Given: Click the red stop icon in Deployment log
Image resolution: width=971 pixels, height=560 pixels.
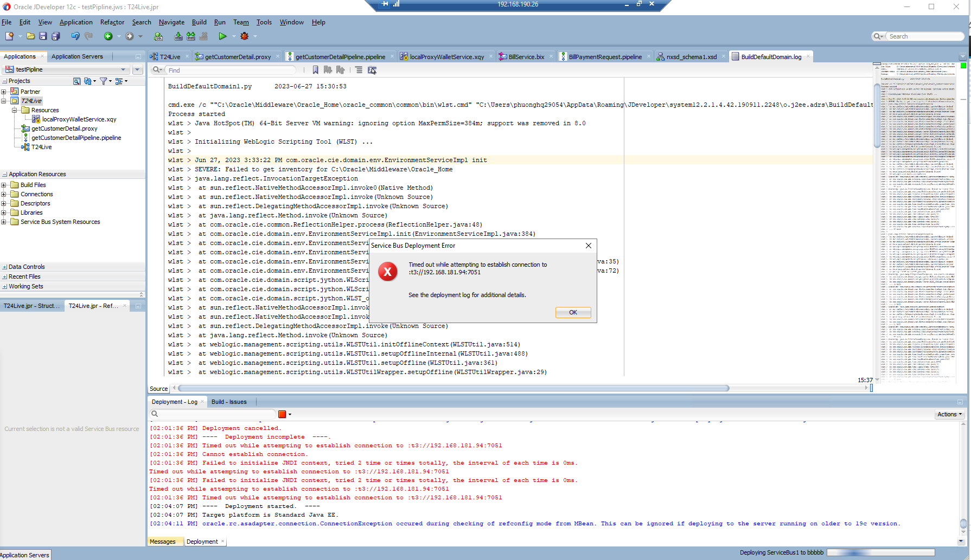Looking at the screenshot, I should click(282, 414).
